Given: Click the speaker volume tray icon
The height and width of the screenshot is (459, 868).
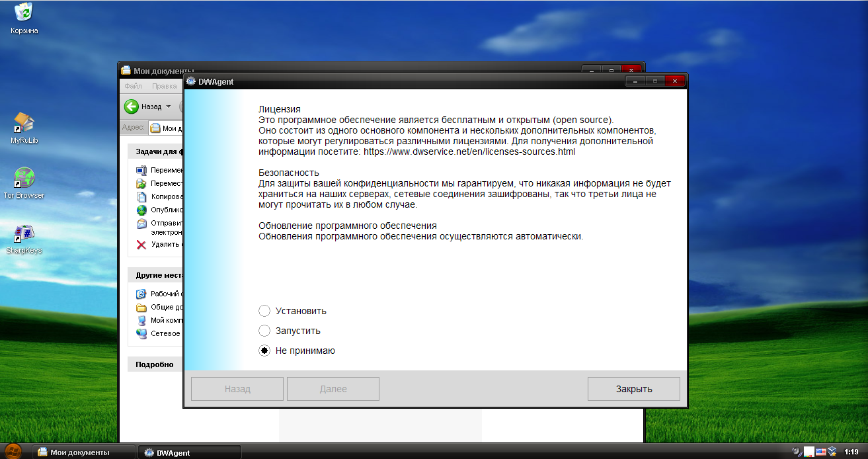Looking at the screenshot, I should (797, 452).
